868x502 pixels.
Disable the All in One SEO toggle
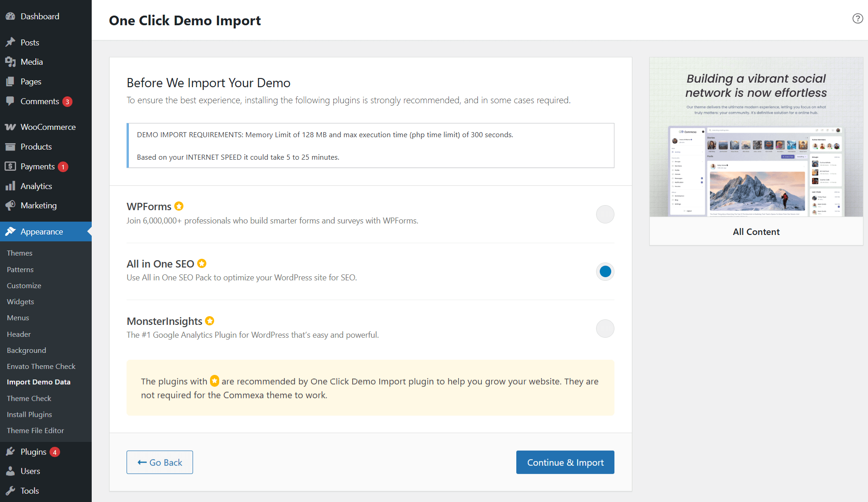tap(605, 271)
